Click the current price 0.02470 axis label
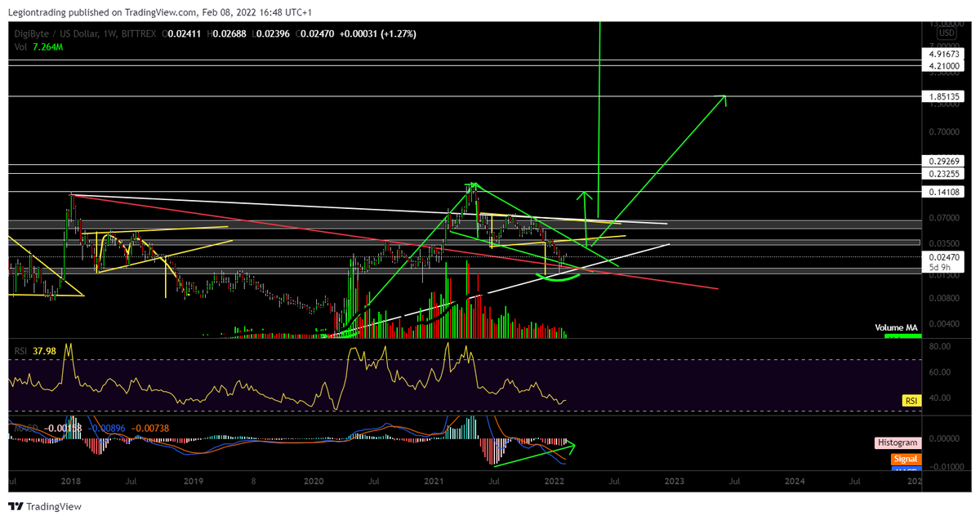980x520 pixels. tap(942, 256)
